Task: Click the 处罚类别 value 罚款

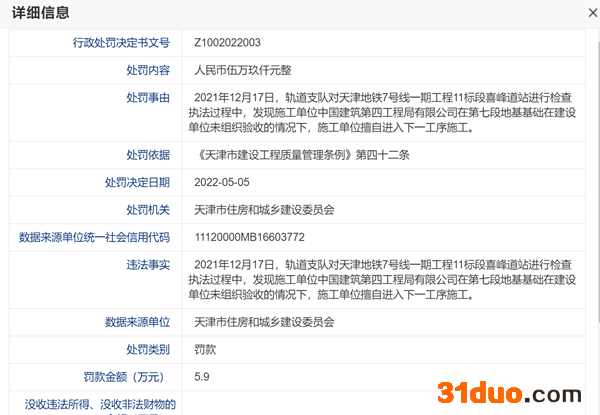Action: tap(205, 349)
